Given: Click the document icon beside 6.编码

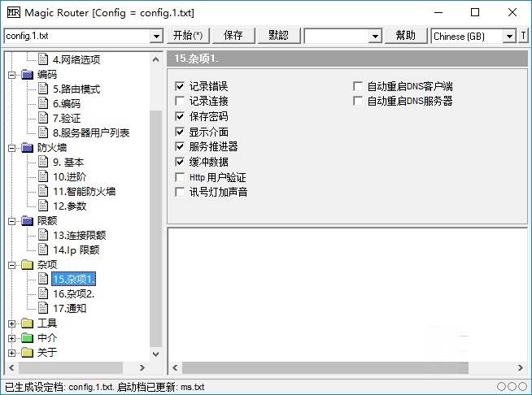Looking at the screenshot, I should point(43,102).
